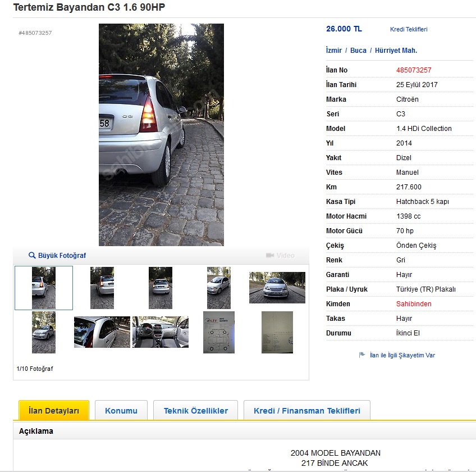Open the Kredi Teklifleri link

click(409, 29)
